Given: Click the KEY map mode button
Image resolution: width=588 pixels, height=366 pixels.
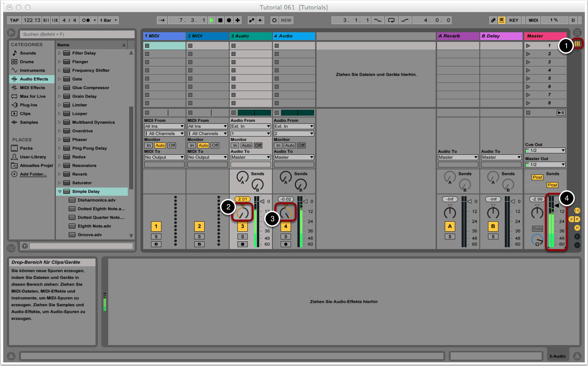Looking at the screenshot, I should (513, 20).
